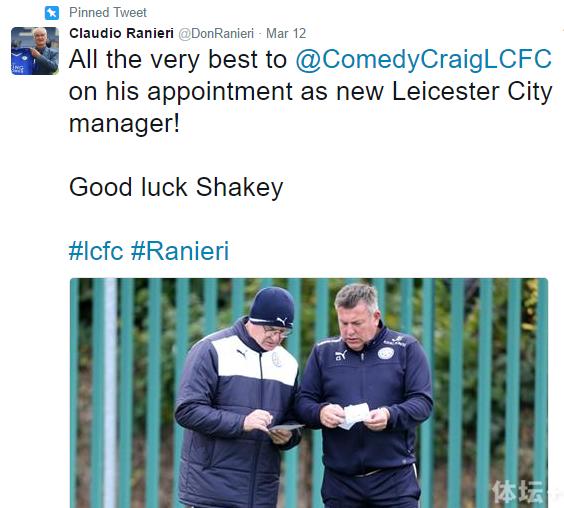564x508 pixels.
Task: Open the @ComedyCraigLCFC mention
Action: (423, 59)
